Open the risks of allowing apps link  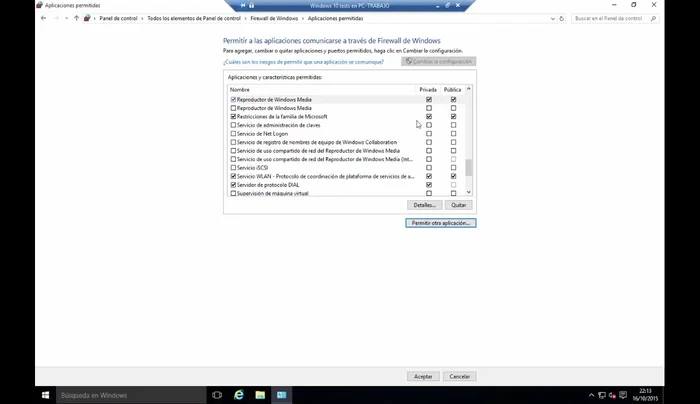[303, 62]
